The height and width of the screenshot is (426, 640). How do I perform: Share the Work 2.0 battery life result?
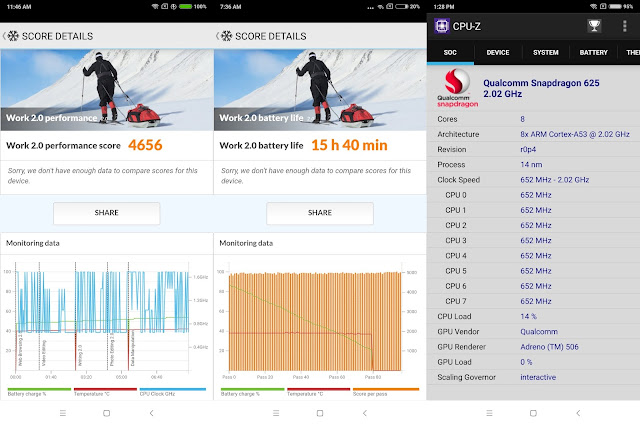[x=320, y=213]
